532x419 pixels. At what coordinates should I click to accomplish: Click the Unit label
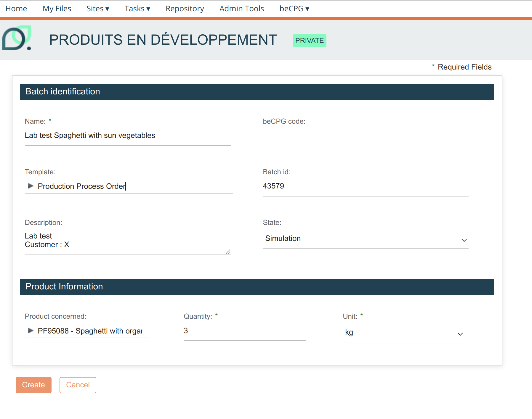pos(350,316)
